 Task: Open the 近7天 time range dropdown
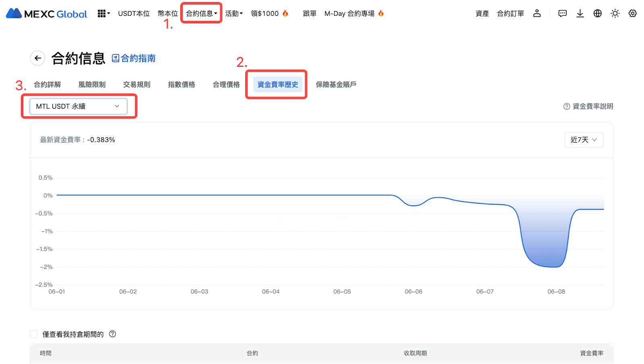tap(584, 140)
